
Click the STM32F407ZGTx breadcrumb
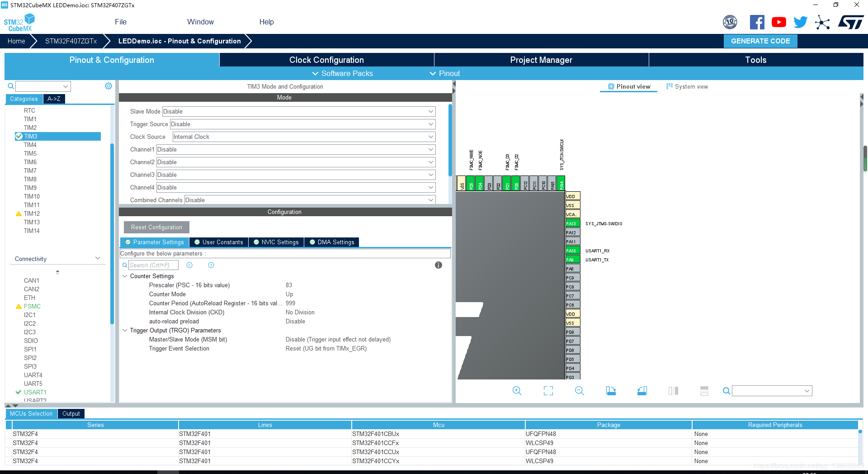tap(71, 41)
